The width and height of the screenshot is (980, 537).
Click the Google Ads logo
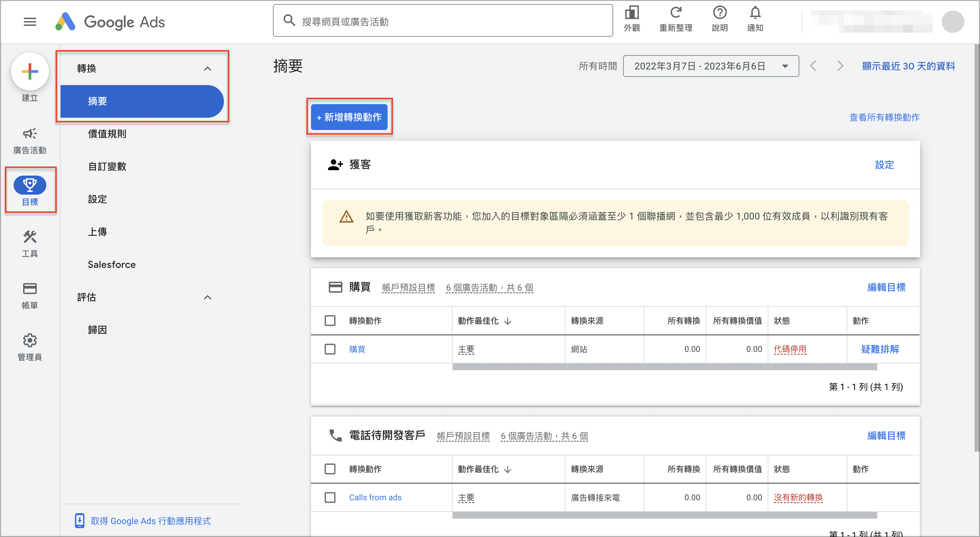coord(110,22)
